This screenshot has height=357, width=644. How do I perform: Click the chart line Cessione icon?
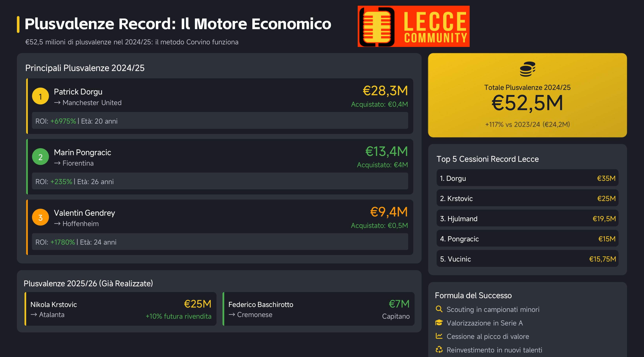pos(439,336)
